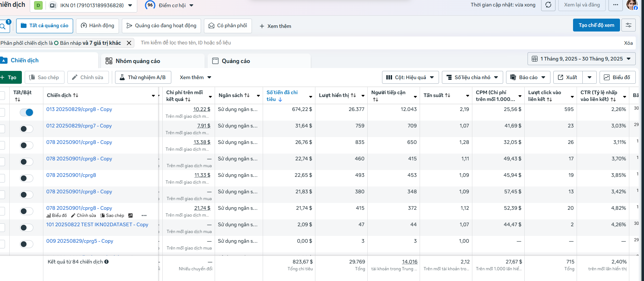Screen dimensions: 644x281
Task: Open the Số liệu chia nhỏ breakdown dropdown
Action: point(472,77)
